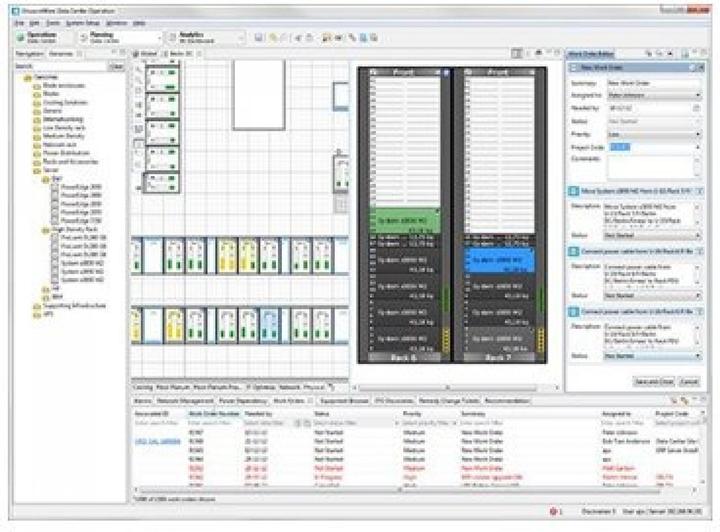Click the Global tab globe icon

pyautogui.click(x=136, y=54)
